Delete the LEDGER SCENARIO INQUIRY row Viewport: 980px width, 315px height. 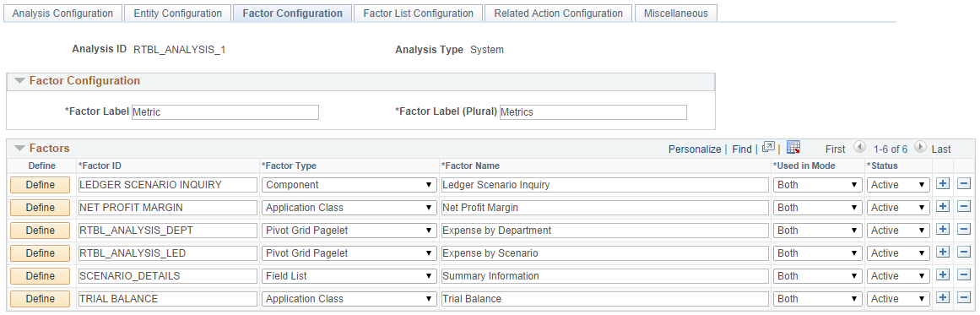pyautogui.click(x=964, y=184)
